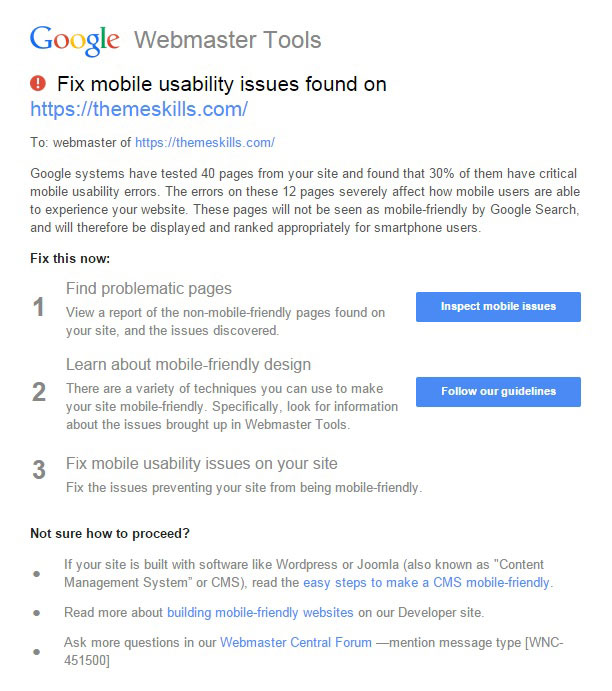This screenshot has height=691, width=612.
Task: Click the step number 2 icon
Action: click(39, 392)
